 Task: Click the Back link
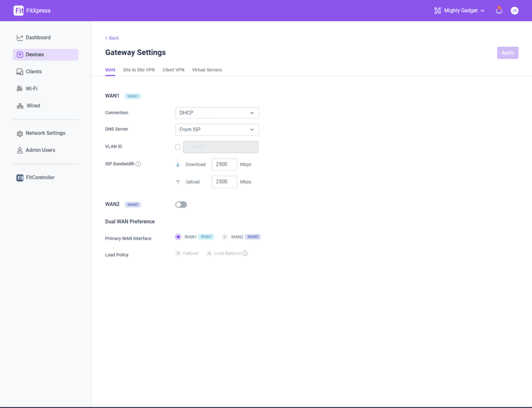(x=112, y=38)
